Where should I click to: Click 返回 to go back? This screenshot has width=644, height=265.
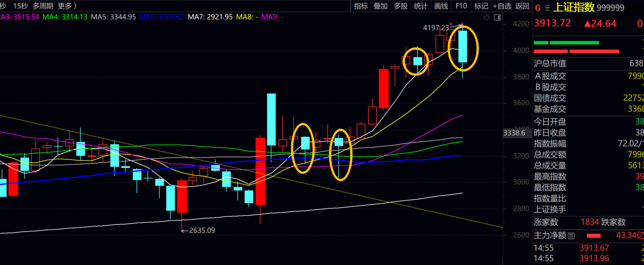click(522, 6)
